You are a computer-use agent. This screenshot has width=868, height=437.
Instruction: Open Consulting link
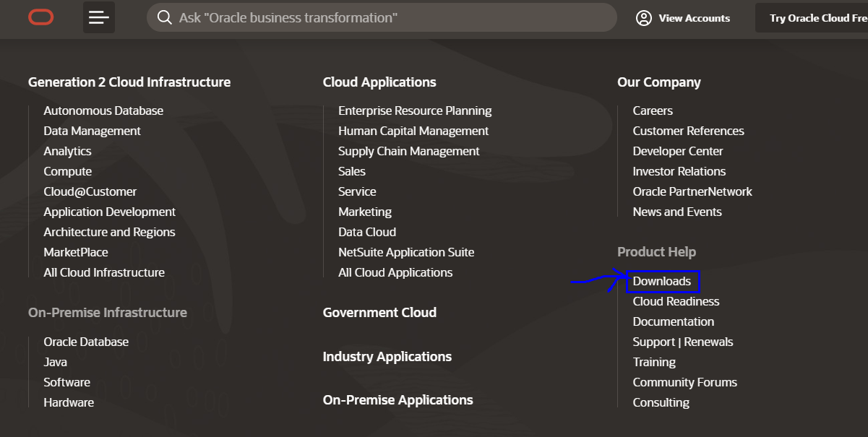(661, 402)
